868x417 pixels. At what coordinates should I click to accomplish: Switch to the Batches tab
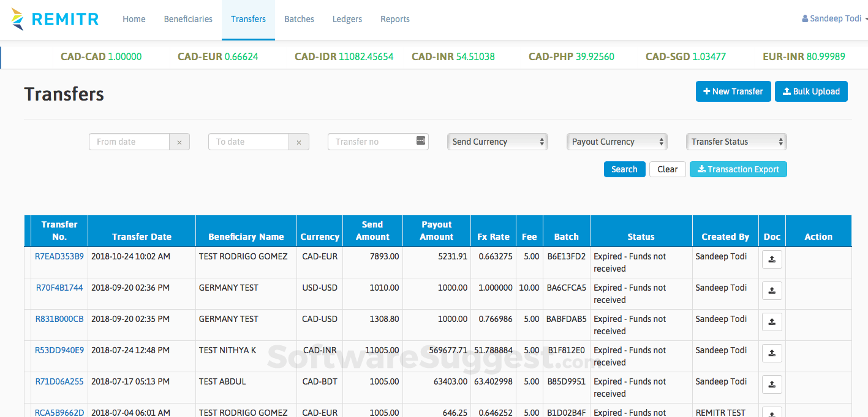[299, 18]
